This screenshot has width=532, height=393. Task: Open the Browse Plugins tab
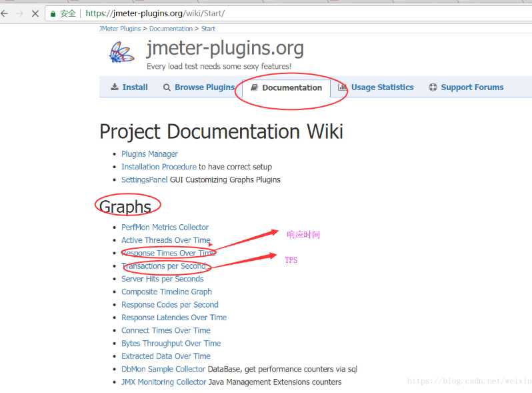click(199, 87)
